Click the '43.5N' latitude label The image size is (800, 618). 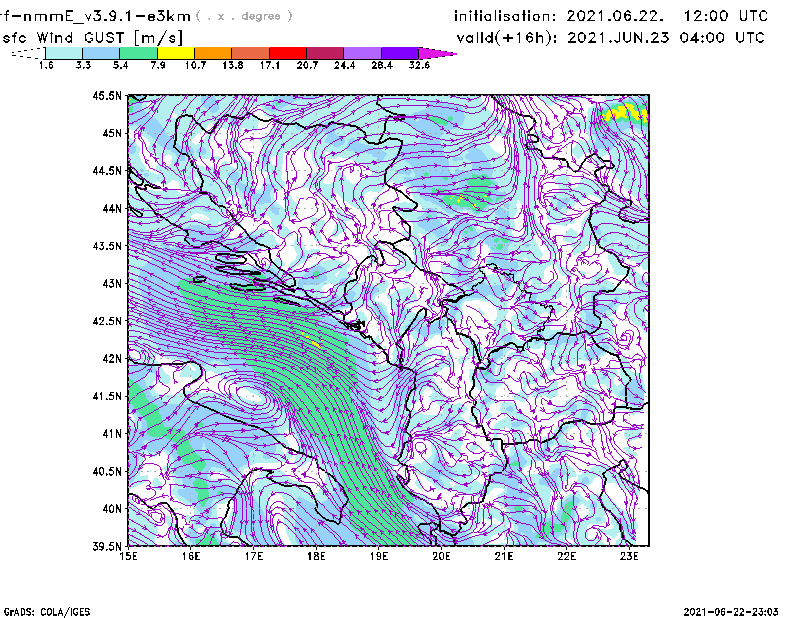[x=107, y=246]
